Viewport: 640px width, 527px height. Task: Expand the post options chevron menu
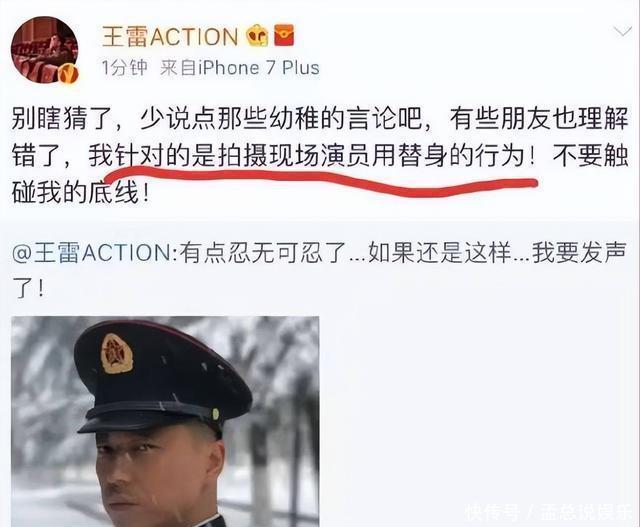622,31
